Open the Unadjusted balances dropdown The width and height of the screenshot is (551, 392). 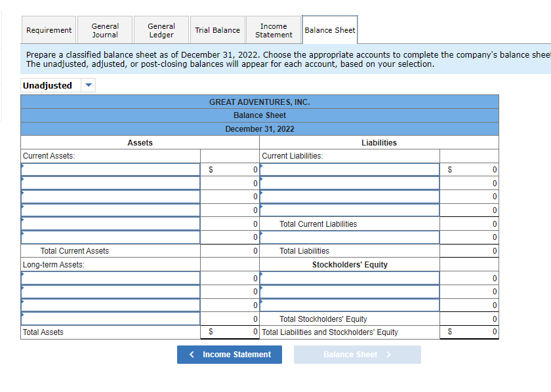[x=88, y=85]
